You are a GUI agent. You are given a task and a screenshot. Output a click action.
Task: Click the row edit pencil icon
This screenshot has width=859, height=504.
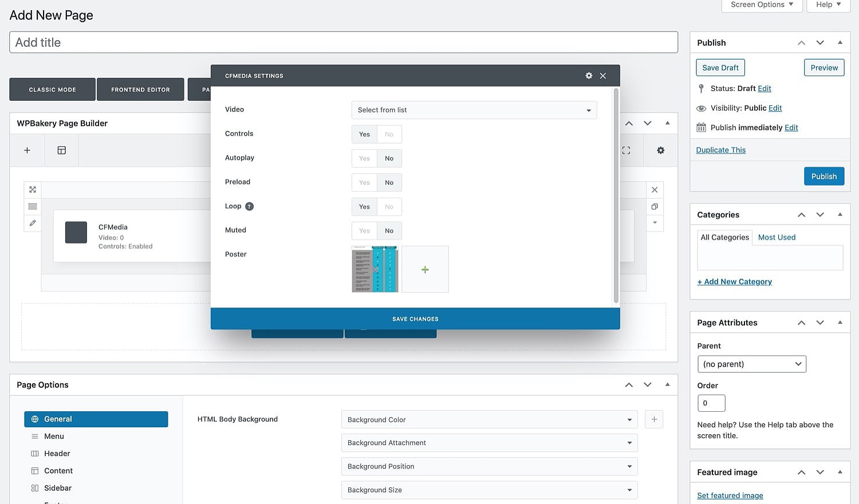coord(33,223)
